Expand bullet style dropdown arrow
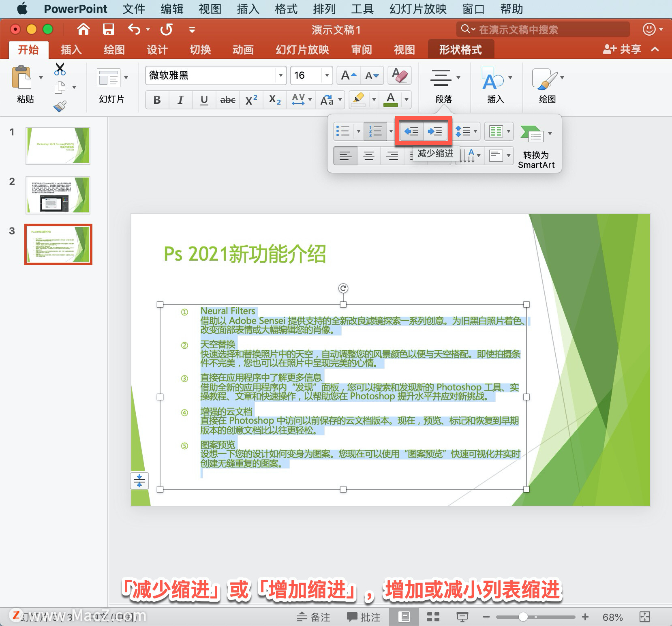 pyautogui.click(x=358, y=131)
